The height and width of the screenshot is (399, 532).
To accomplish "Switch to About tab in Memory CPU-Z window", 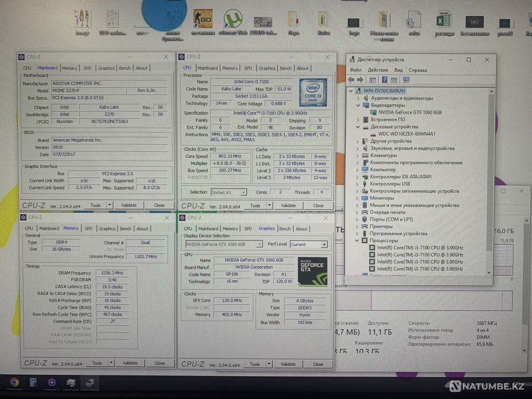I will (142, 229).
